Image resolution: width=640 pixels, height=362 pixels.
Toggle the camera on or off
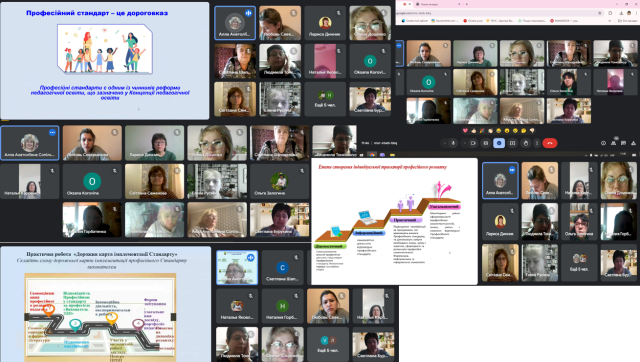point(473,143)
